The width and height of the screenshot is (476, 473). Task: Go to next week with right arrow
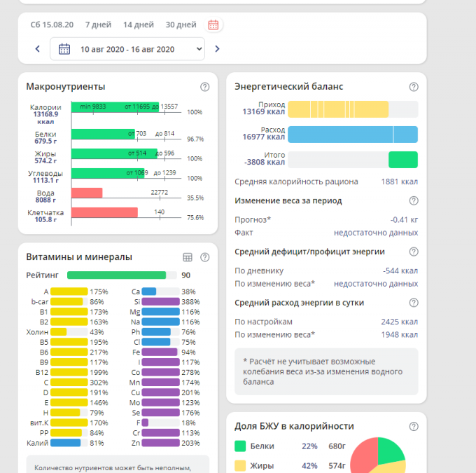coord(217,49)
